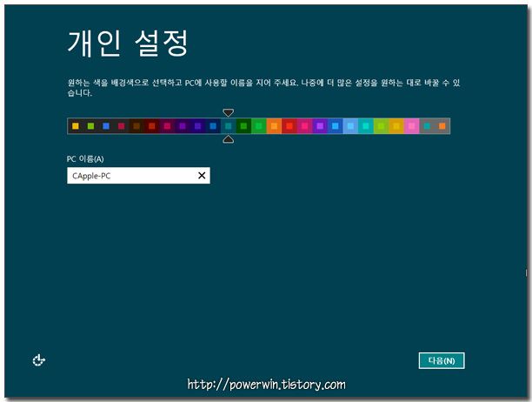Select the turquoise color swatch
Image resolution: width=532 pixels, height=402 pixels.
click(366, 126)
